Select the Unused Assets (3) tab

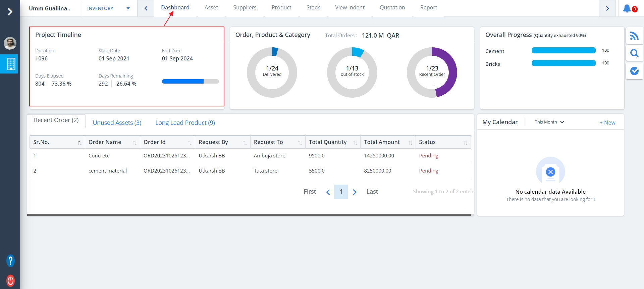[x=117, y=123]
